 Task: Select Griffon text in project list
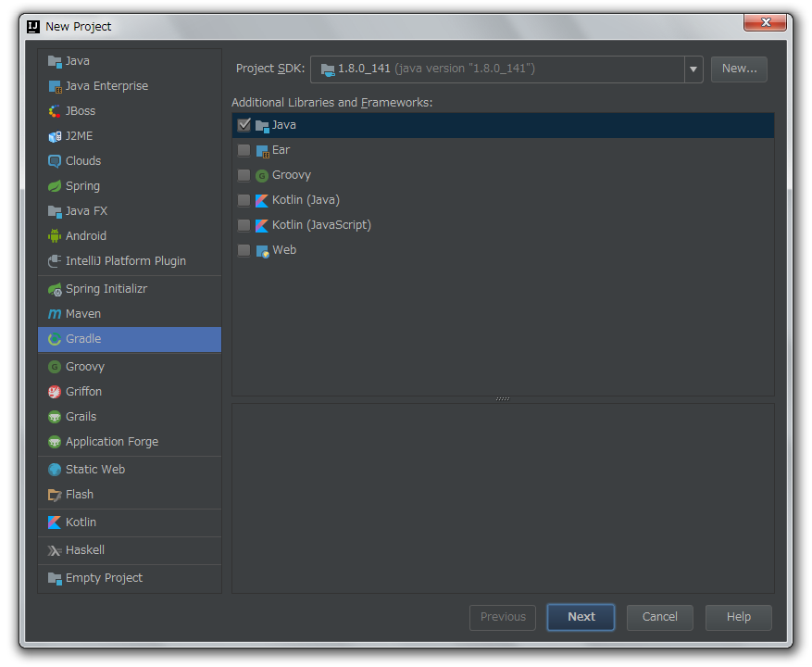coord(84,392)
